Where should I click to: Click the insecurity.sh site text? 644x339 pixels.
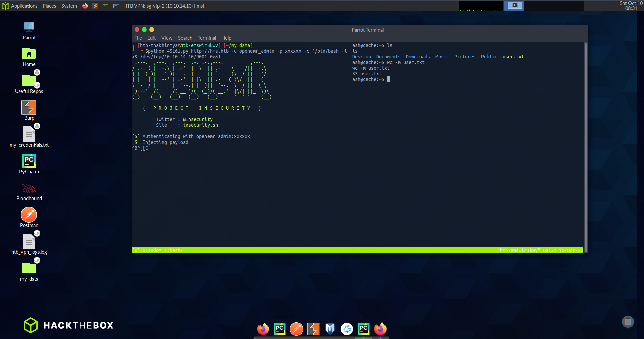point(200,125)
